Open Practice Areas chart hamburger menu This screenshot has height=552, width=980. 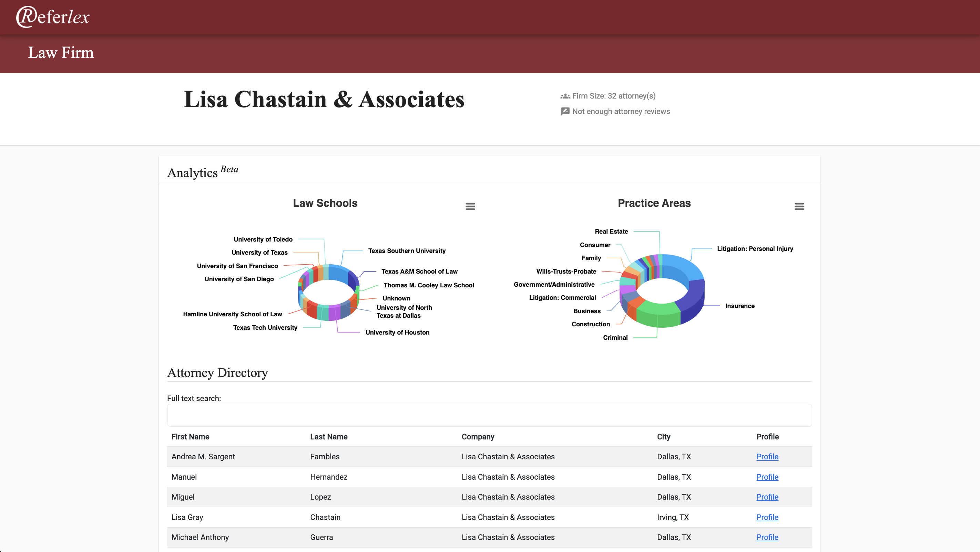tap(799, 207)
